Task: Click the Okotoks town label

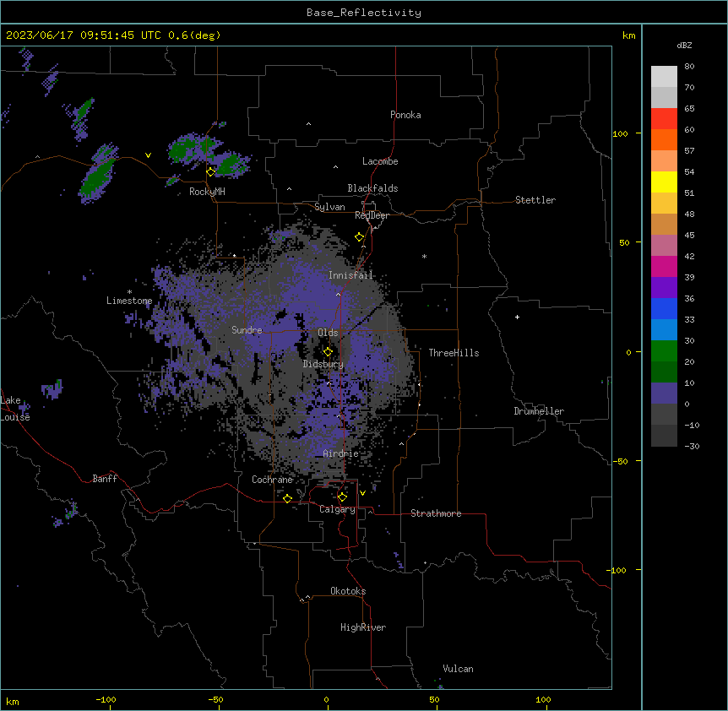Action: tap(348, 591)
